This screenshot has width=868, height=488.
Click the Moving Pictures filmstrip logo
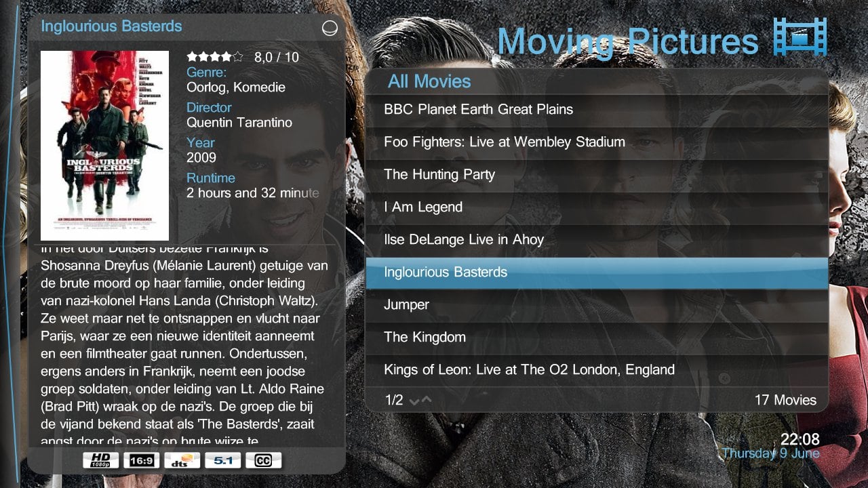pos(800,37)
